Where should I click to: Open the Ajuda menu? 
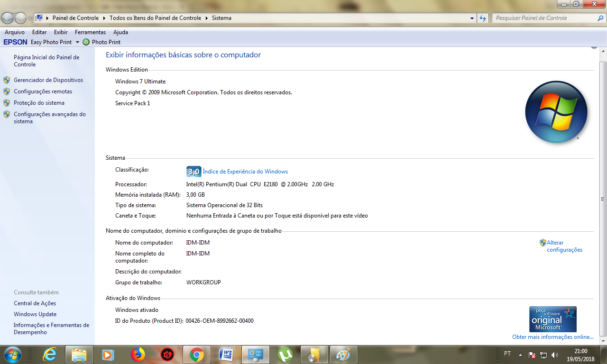[120, 32]
